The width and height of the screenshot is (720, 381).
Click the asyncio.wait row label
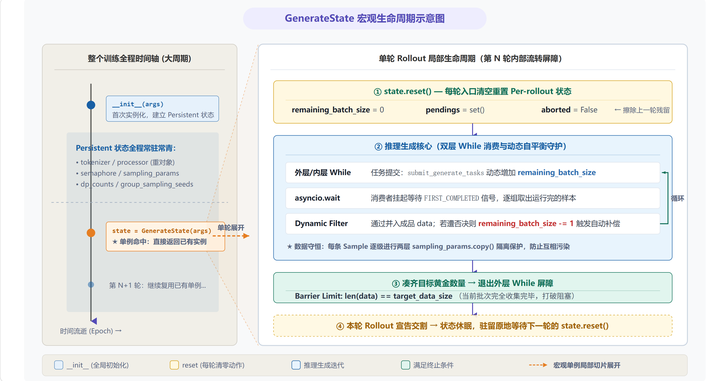coord(317,198)
